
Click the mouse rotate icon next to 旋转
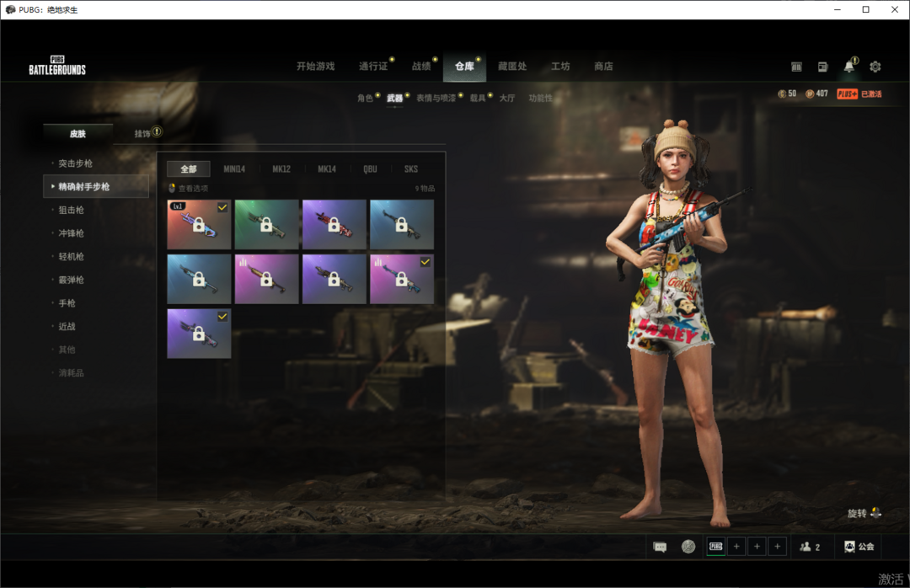(x=875, y=512)
